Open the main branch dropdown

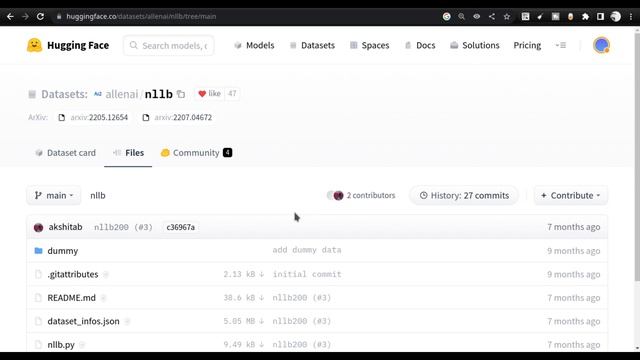[x=54, y=196]
